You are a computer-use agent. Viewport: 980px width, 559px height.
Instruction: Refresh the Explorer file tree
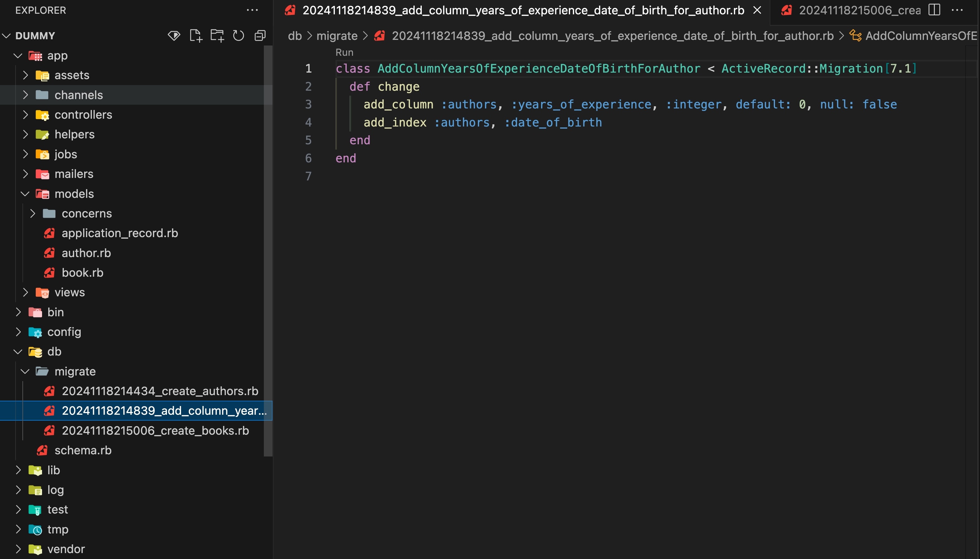pyautogui.click(x=238, y=36)
